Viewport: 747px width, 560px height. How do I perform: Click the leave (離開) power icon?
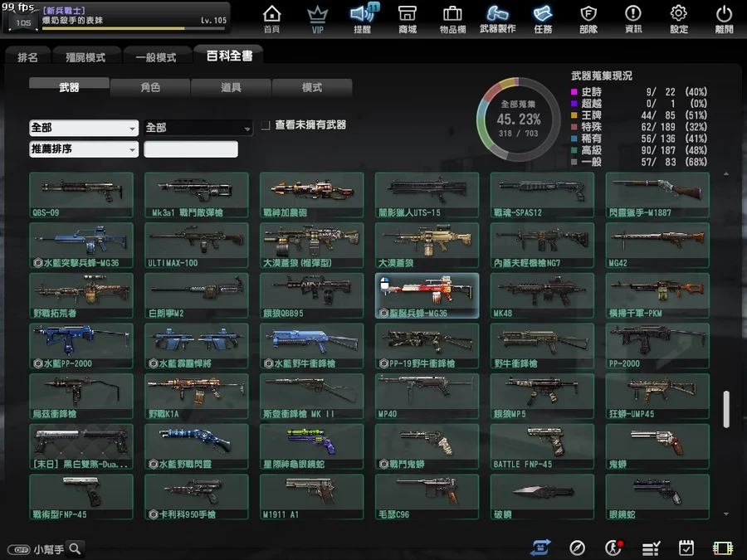[724, 19]
